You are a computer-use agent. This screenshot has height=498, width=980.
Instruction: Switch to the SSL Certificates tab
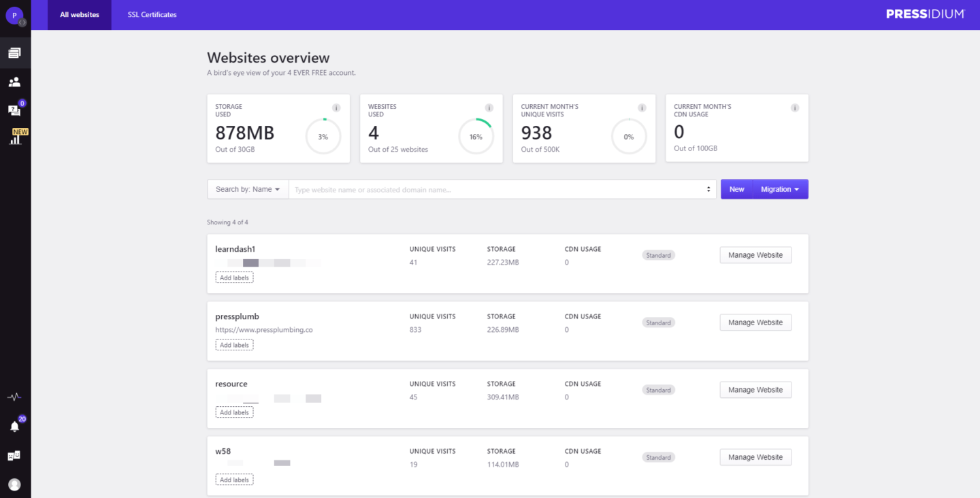pos(152,15)
